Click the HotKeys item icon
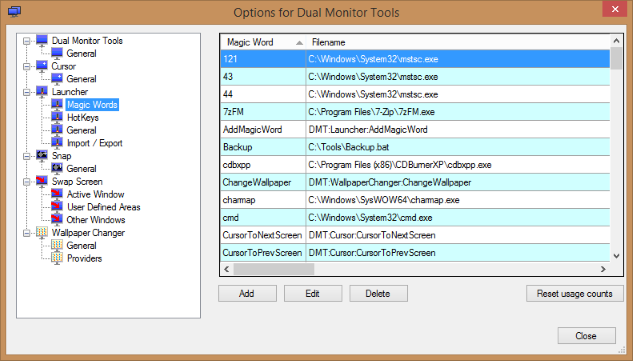The height and width of the screenshot is (361, 633). pos(57,117)
